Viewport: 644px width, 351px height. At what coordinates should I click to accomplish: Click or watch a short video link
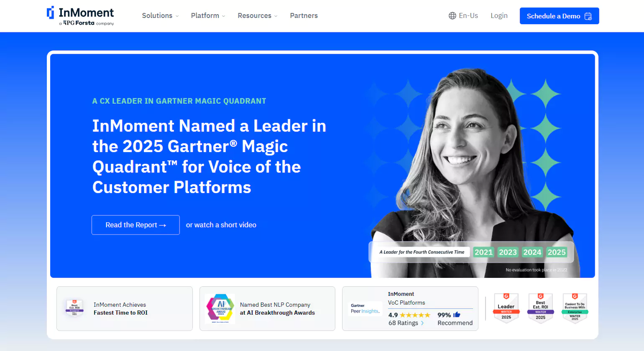coord(221,225)
